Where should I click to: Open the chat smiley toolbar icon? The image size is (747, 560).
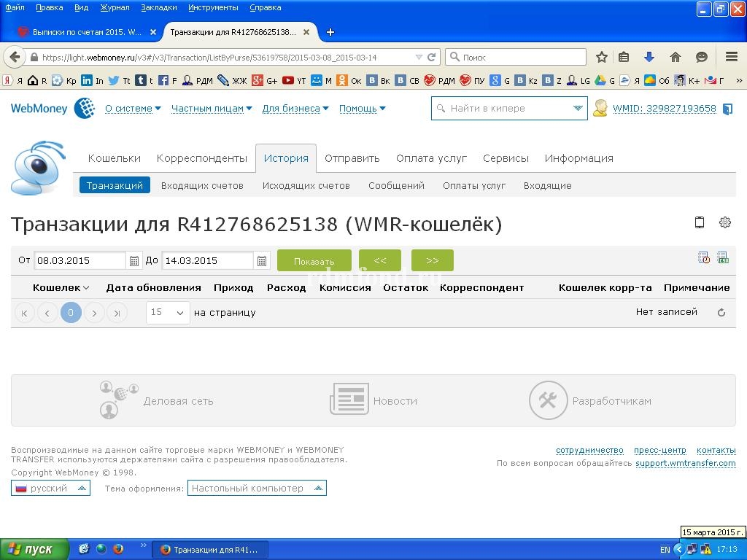[701, 57]
